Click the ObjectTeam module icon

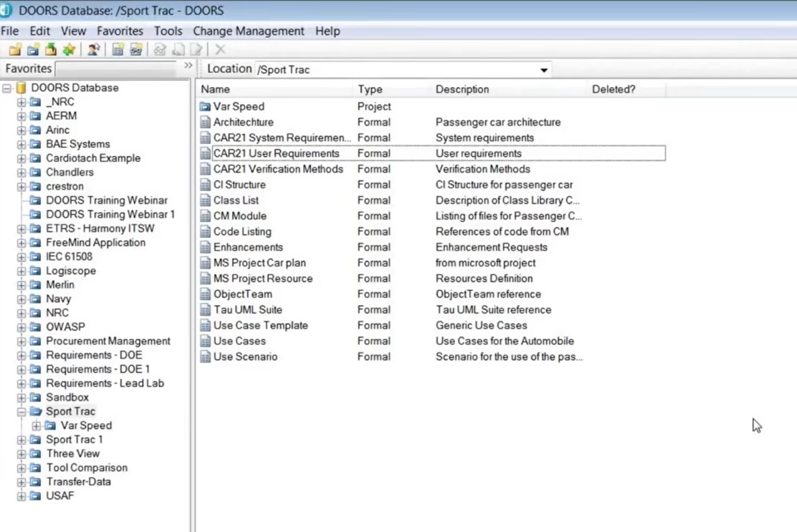205,294
